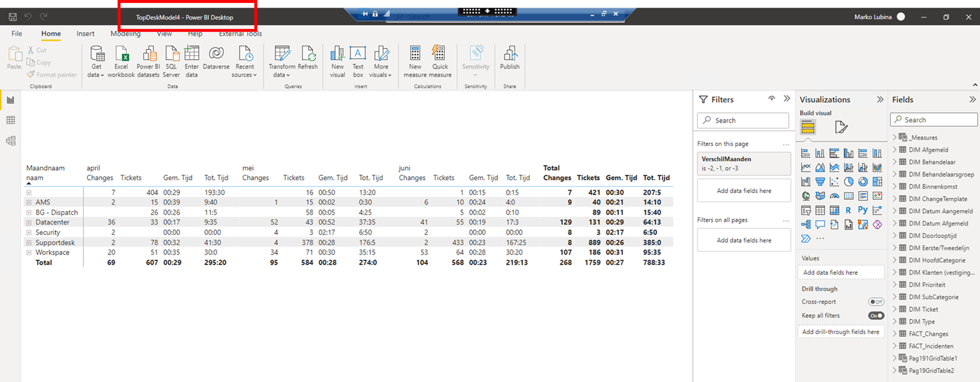Screen dimensions: 980x382
Task: Expand the Workspace row in matrix
Action: 29,252
